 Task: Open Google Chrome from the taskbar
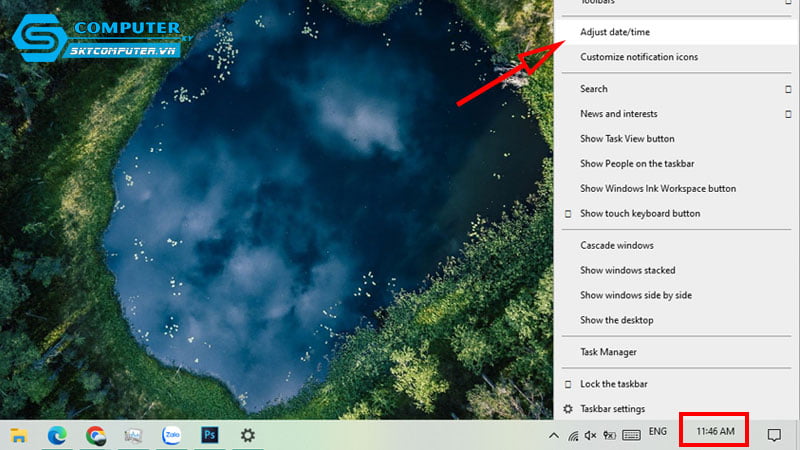[x=96, y=435]
